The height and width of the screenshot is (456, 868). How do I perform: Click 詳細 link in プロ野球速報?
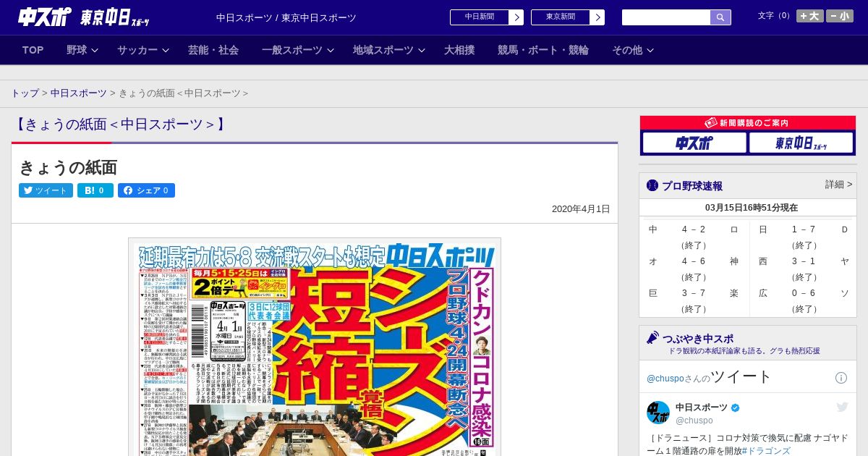coord(838,185)
